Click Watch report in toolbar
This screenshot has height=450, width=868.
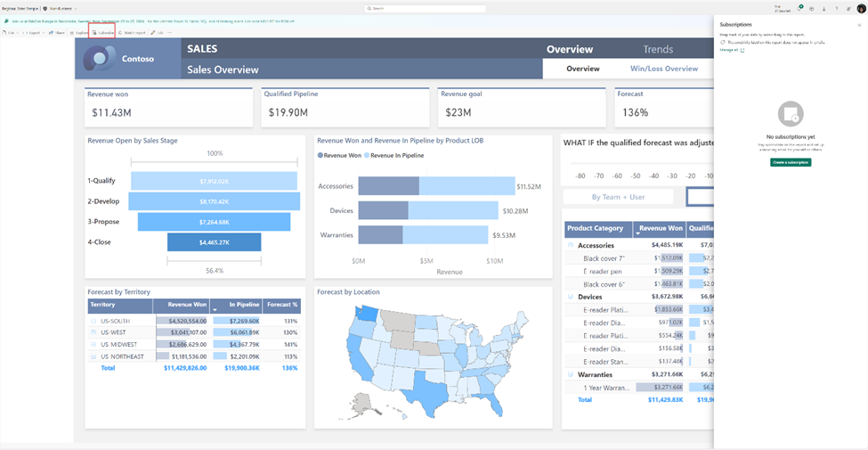coord(132,33)
